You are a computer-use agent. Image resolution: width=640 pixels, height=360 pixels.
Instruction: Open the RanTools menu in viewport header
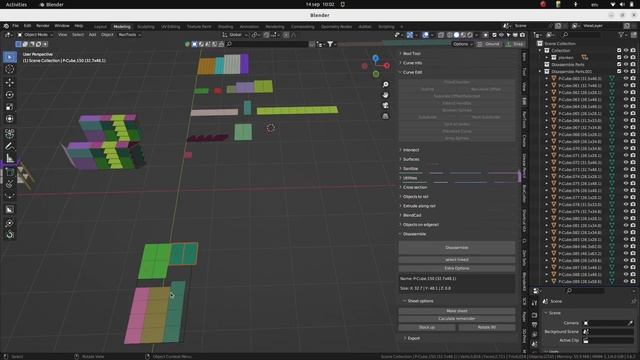(x=129, y=35)
